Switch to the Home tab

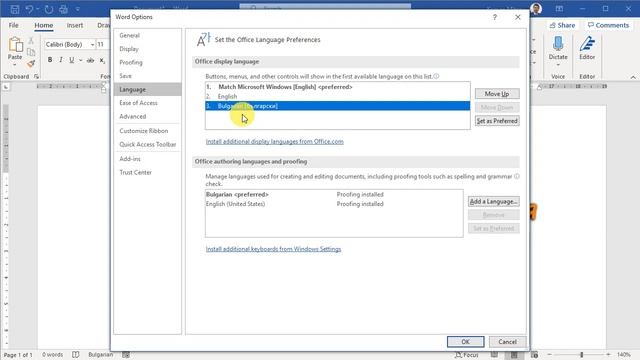[x=44, y=25]
